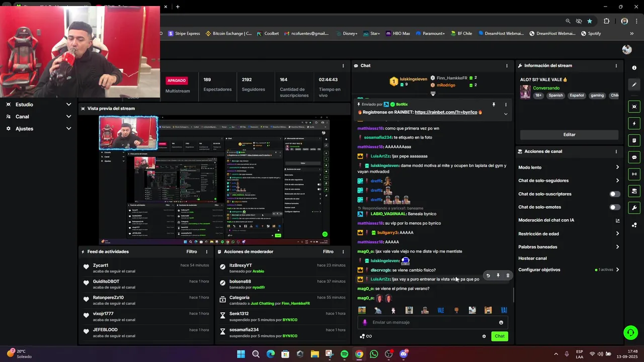Image resolution: width=644 pixels, height=362 pixels.
Task: Unpin the BotRix pinned message
Action: pos(494,105)
